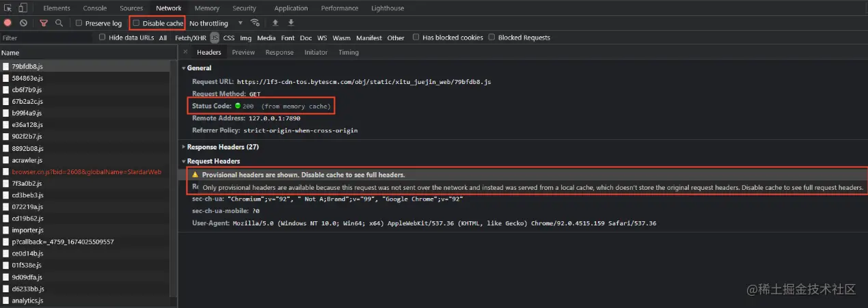
Task: Click the warning icon beside Provisional headers
Action: 195,175
